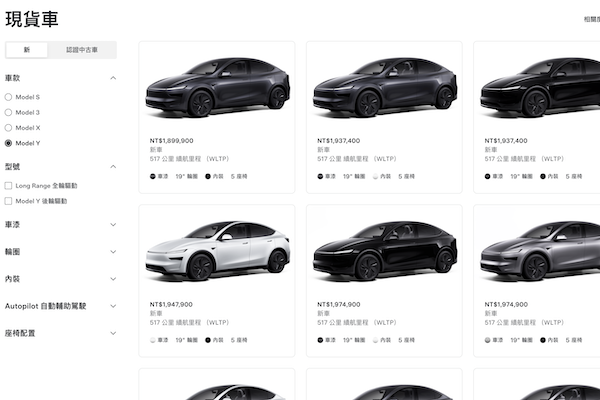Switch to the 新 (new) vehicles tab

point(27,50)
